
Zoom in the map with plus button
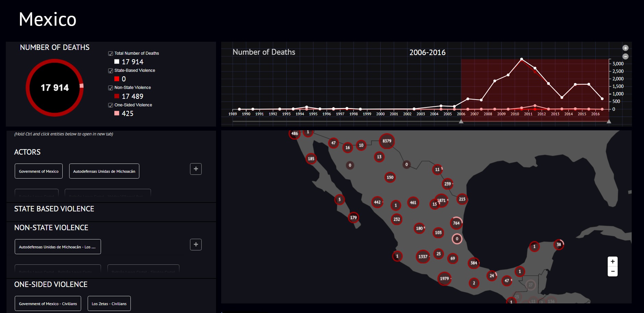pos(613,261)
